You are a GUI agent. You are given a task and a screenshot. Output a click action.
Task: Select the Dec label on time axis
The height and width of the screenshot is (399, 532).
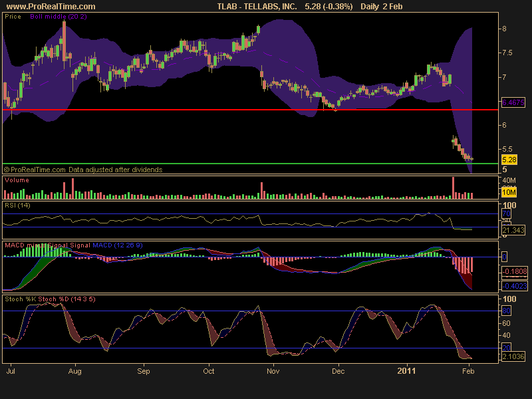coord(338,371)
